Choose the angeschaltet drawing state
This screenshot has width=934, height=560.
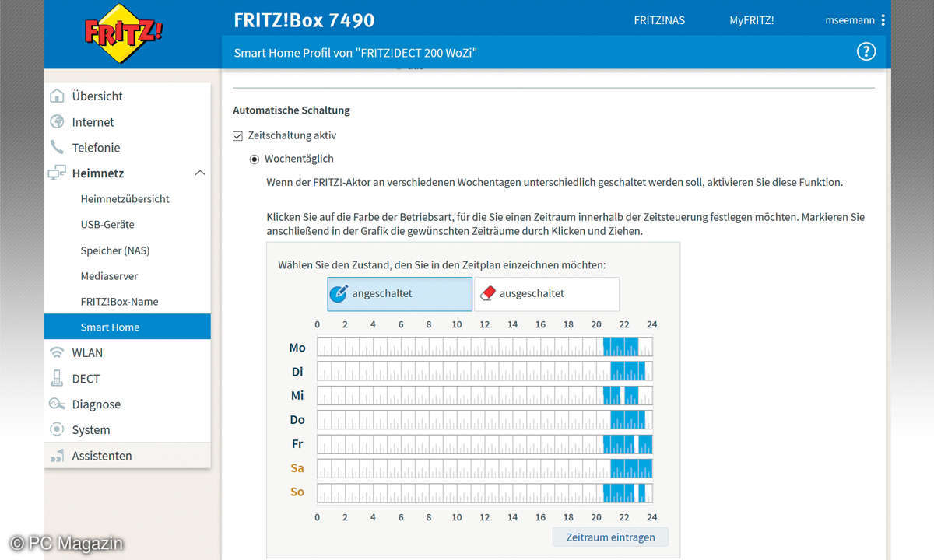coord(399,294)
